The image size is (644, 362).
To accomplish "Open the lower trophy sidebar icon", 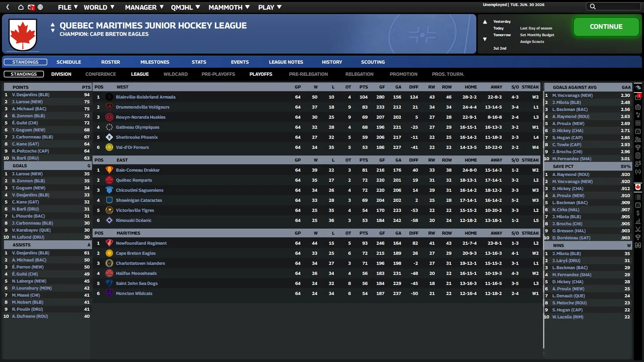I will pyautogui.click(x=638, y=237).
